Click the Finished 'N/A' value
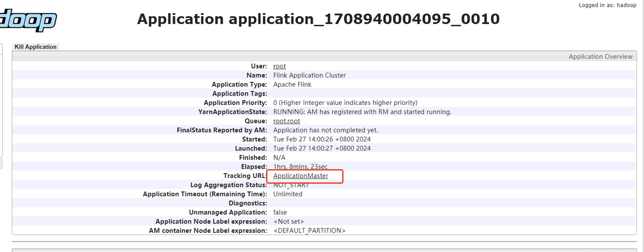Viewport: 644px width, 252px height. point(279,158)
